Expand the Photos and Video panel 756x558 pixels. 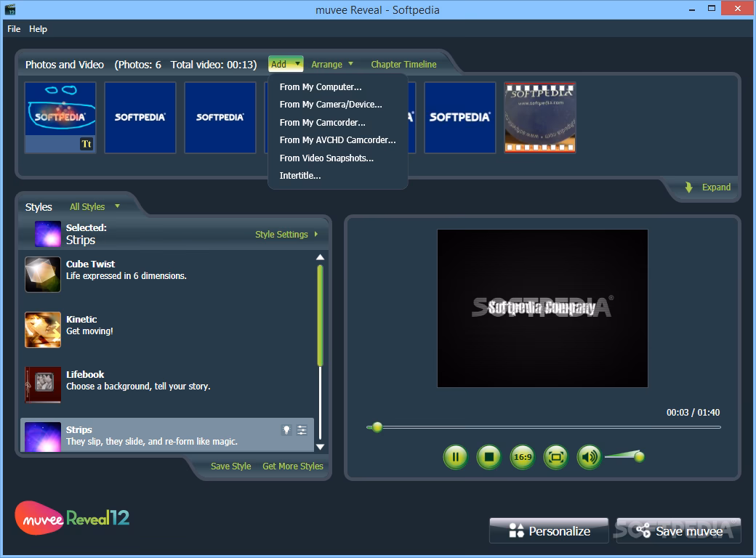[x=708, y=187]
